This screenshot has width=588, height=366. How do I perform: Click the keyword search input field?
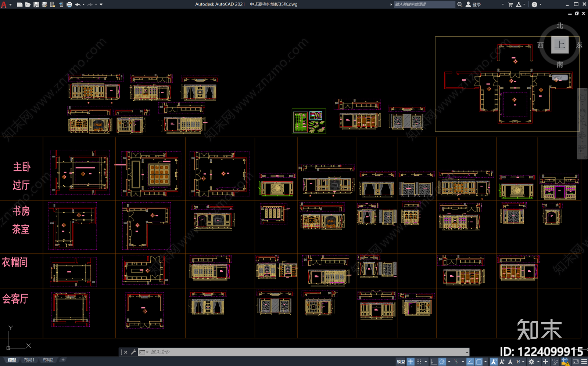(424, 4)
